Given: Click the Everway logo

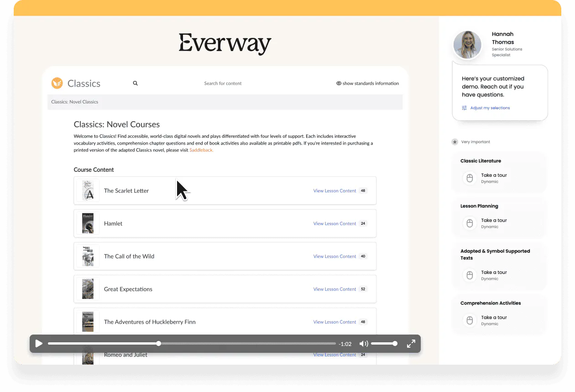Looking at the screenshot, I should click(x=225, y=44).
